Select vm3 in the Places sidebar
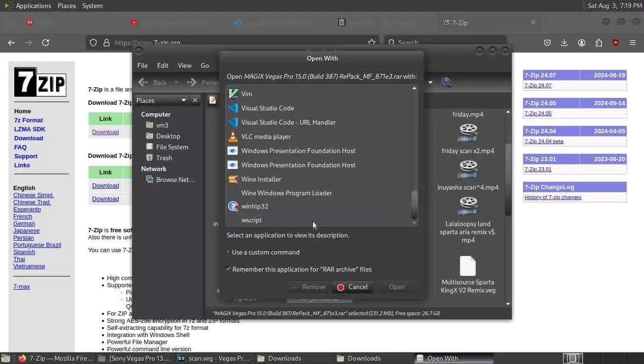The height and width of the screenshot is (364, 644). (162, 125)
